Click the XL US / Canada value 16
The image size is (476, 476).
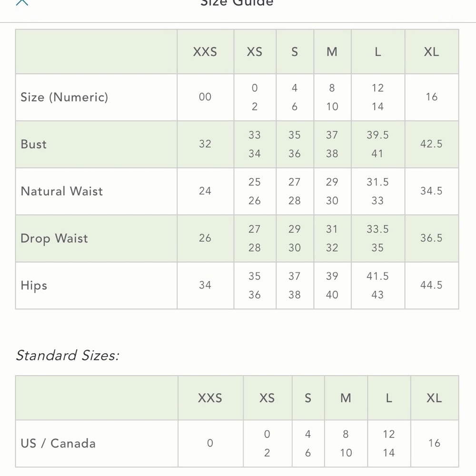pos(435,443)
